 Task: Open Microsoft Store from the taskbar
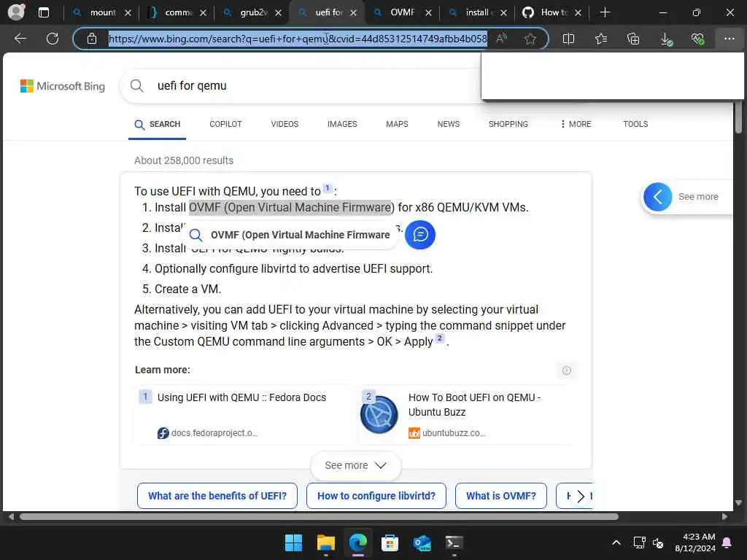[x=390, y=542]
